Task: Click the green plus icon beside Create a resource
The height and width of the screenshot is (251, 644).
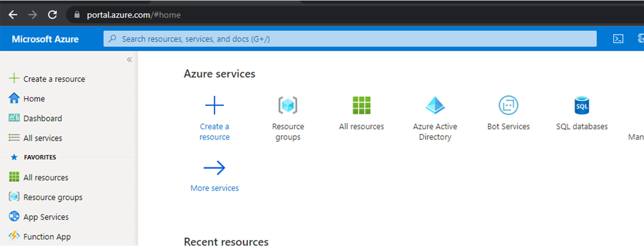Action: 14,78
